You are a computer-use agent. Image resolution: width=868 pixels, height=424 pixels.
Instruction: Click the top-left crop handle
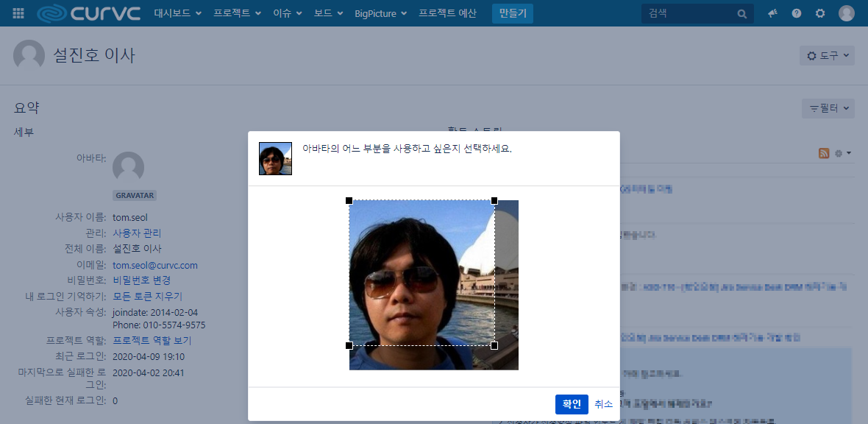(x=349, y=200)
